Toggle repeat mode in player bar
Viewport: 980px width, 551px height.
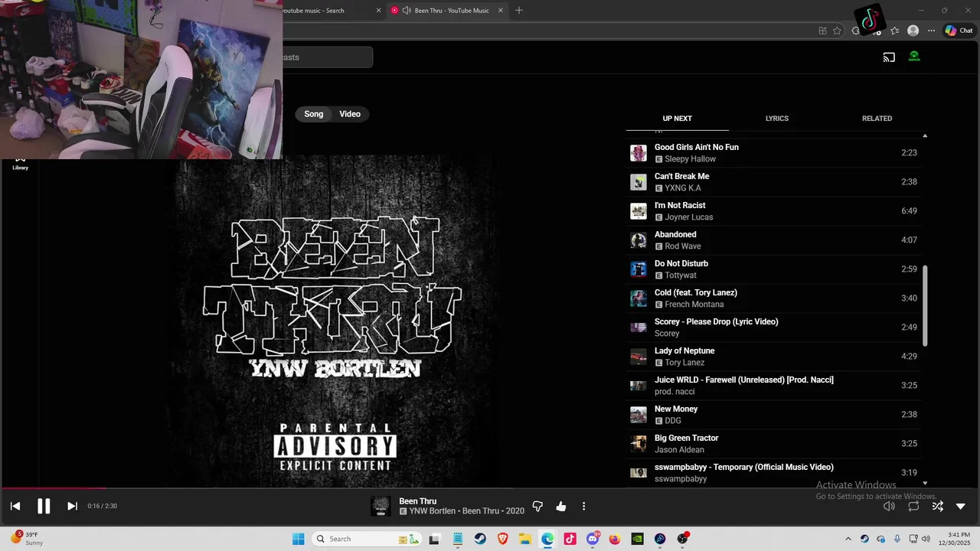point(913,506)
